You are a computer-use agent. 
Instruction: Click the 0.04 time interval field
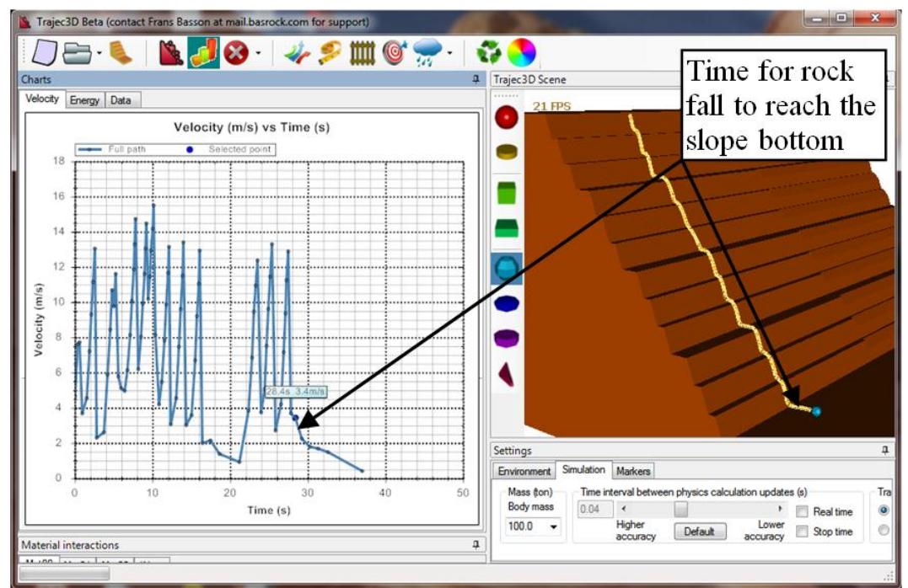(x=594, y=510)
